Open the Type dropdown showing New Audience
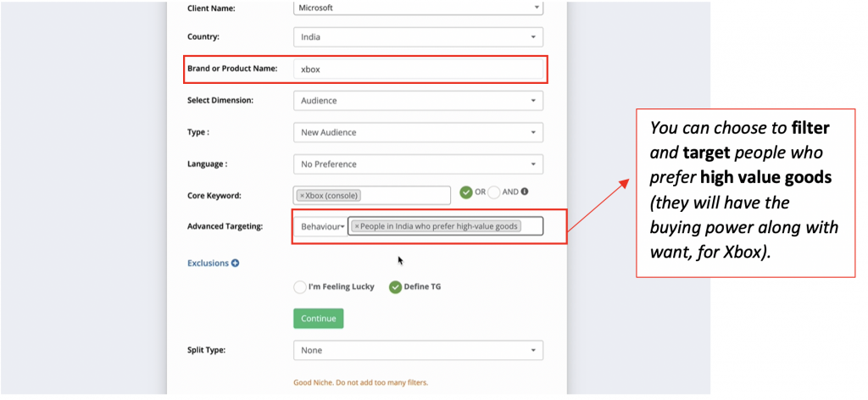The image size is (868, 400). tap(418, 132)
